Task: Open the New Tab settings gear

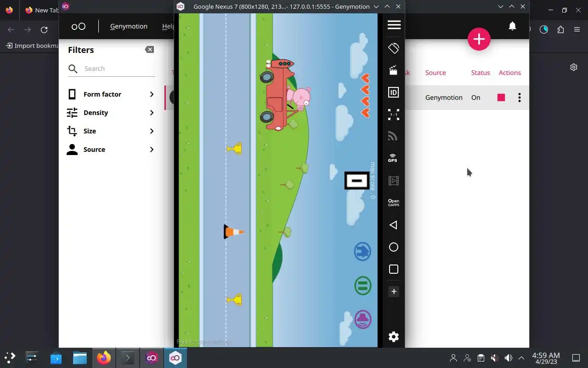Action: point(574,67)
